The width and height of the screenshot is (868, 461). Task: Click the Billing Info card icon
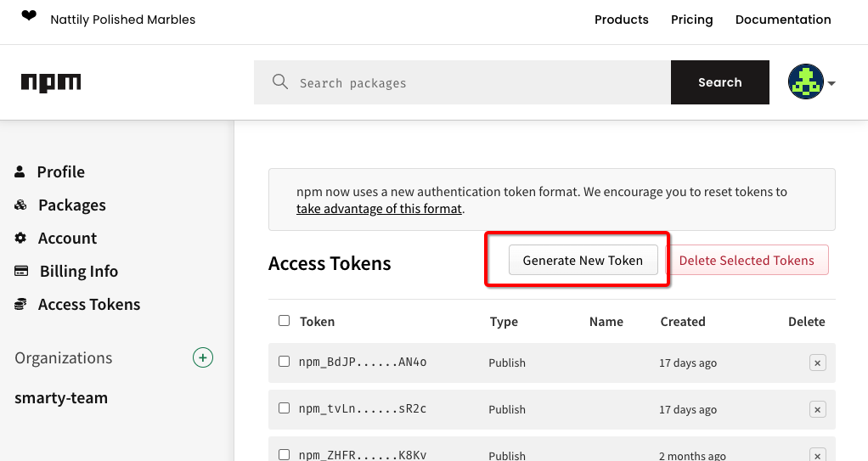coord(21,271)
